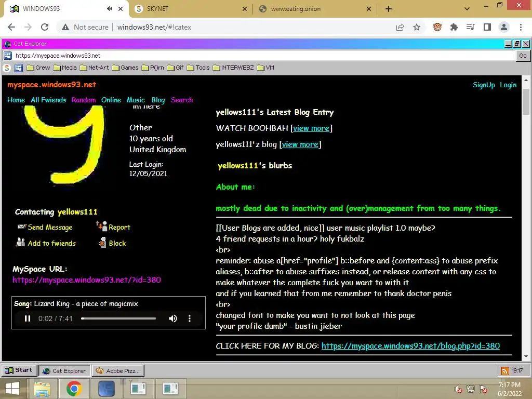This screenshot has width=532, height=399.
Task: Click the myspace.windows93.net logo
Action: pos(51,85)
